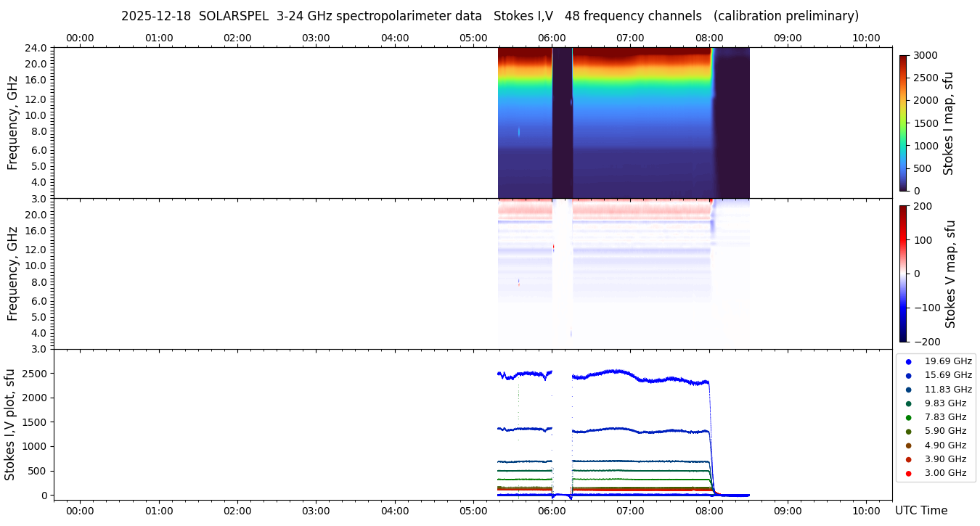The image size is (980, 526).
Task: Click the 15.69 GHz legend marker dot
Action: pyautogui.click(x=908, y=375)
